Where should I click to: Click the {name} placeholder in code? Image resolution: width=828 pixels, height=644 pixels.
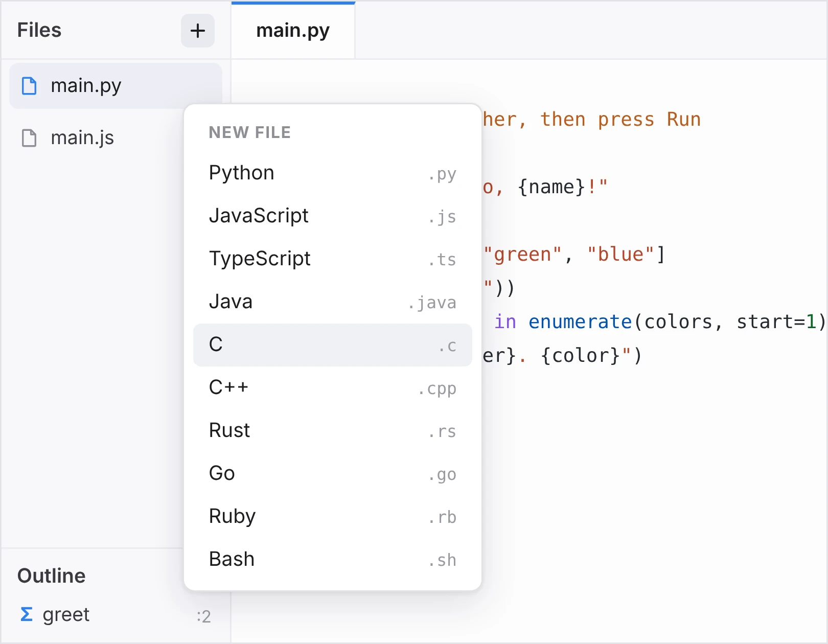coord(551,187)
